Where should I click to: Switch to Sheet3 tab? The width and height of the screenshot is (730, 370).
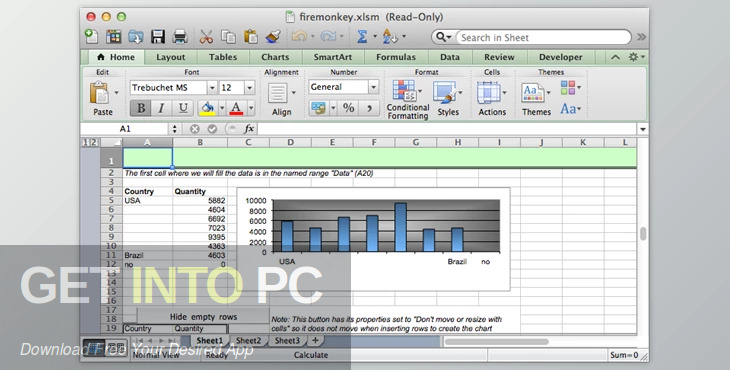click(x=287, y=341)
